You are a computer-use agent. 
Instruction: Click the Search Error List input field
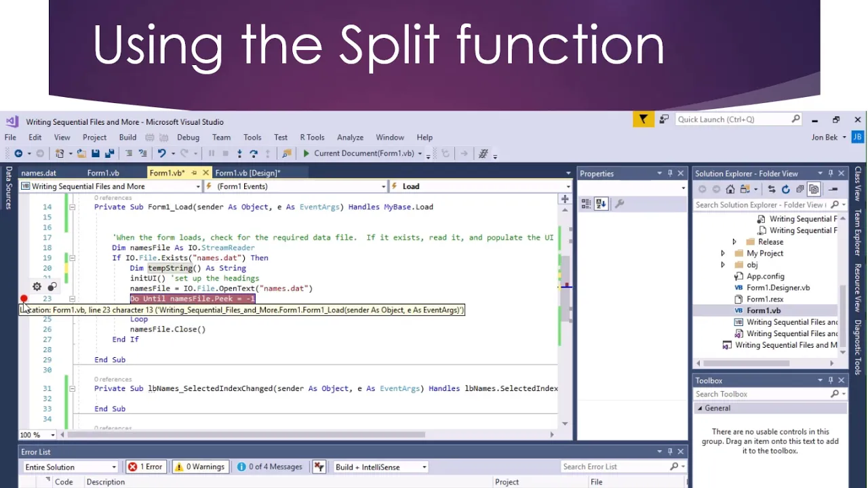point(615,467)
